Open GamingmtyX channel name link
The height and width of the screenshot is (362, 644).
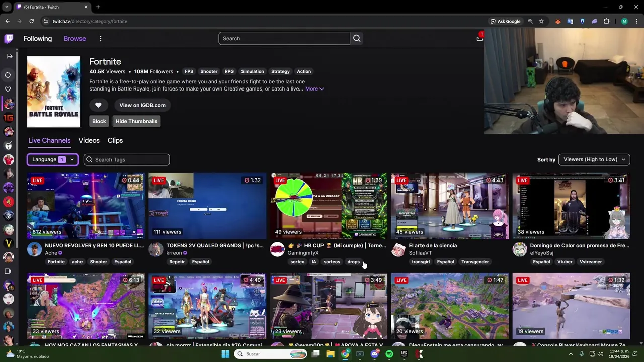pyautogui.click(x=303, y=253)
